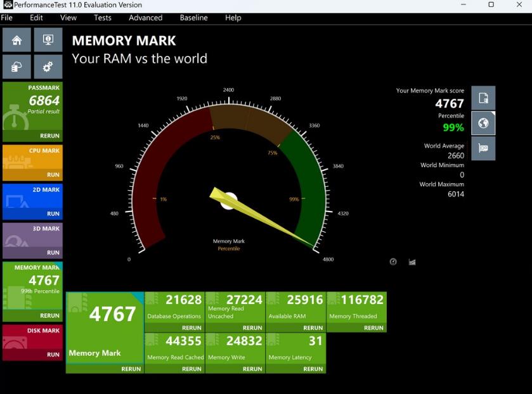Open the Advanced menu
The height and width of the screenshot is (394, 532).
145,18
